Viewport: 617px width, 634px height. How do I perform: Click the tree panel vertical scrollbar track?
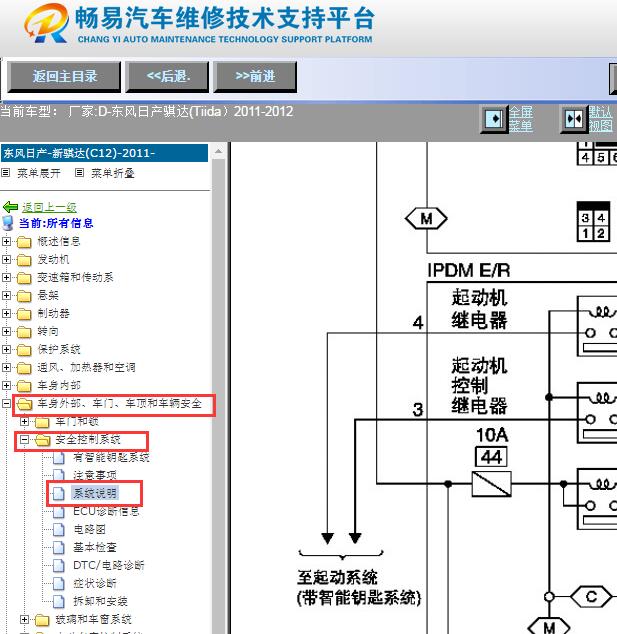pos(218,396)
